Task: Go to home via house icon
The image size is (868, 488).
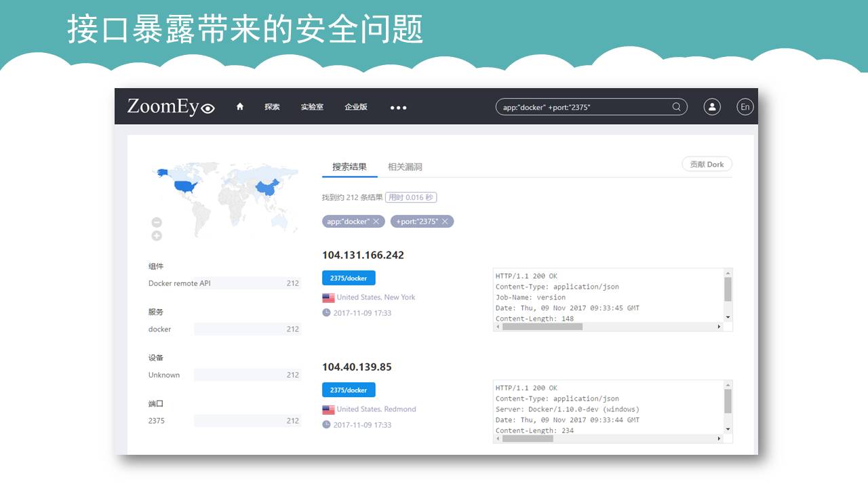Action: click(240, 106)
